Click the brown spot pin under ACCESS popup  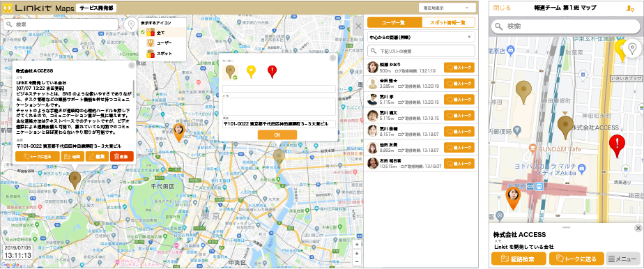[75, 180]
